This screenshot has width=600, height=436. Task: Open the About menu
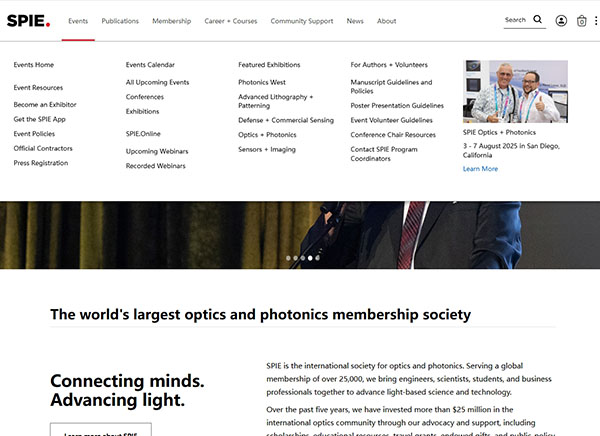click(x=386, y=21)
